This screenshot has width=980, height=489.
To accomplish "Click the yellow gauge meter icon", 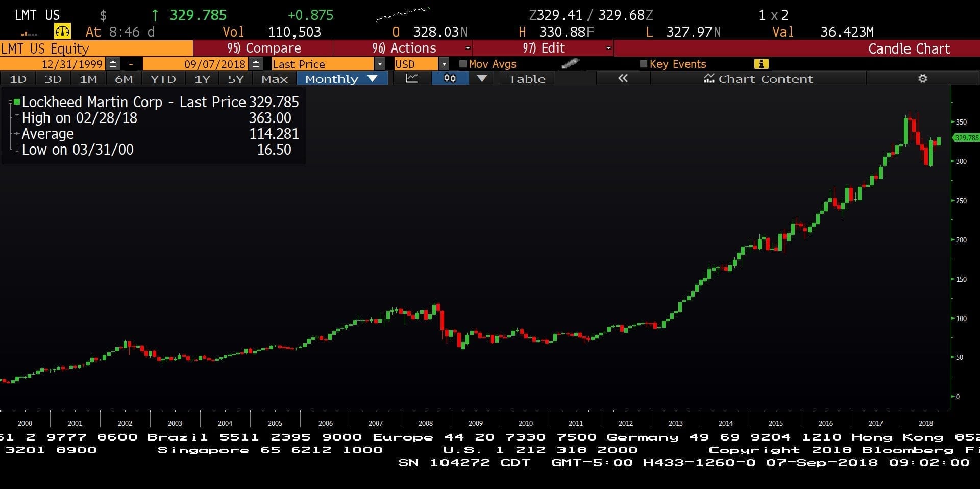I will click(x=62, y=32).
